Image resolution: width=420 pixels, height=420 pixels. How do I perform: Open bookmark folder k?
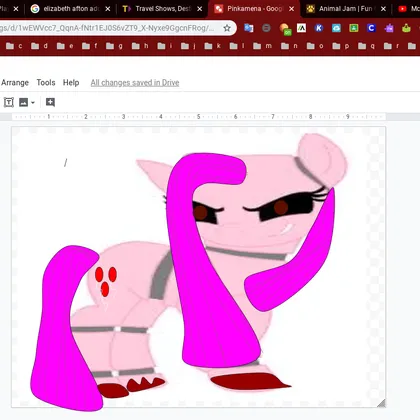(x=213, y=46)
